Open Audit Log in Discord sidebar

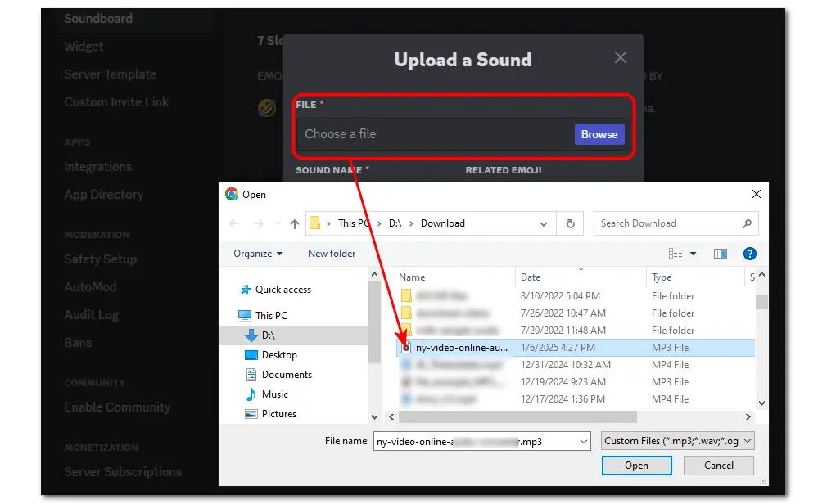[91, 315]
